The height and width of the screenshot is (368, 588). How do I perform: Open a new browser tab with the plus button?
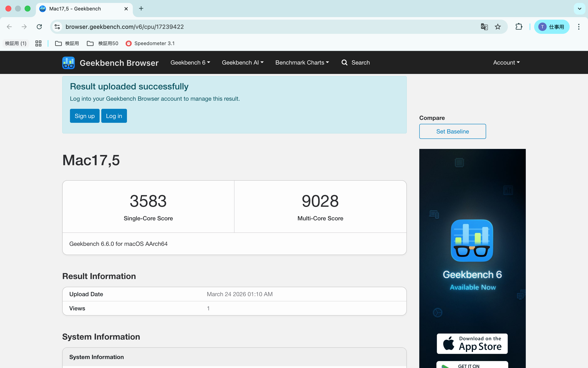coord(141,9)
